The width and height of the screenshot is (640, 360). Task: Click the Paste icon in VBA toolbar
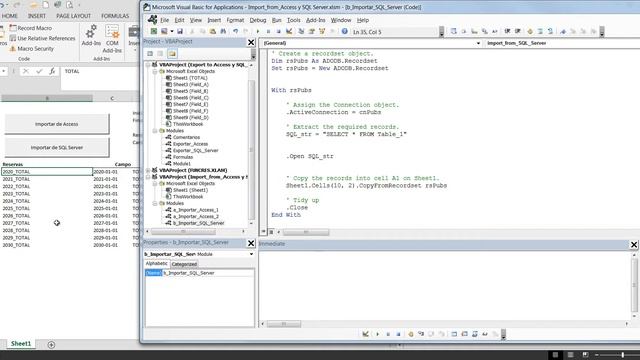213,31
